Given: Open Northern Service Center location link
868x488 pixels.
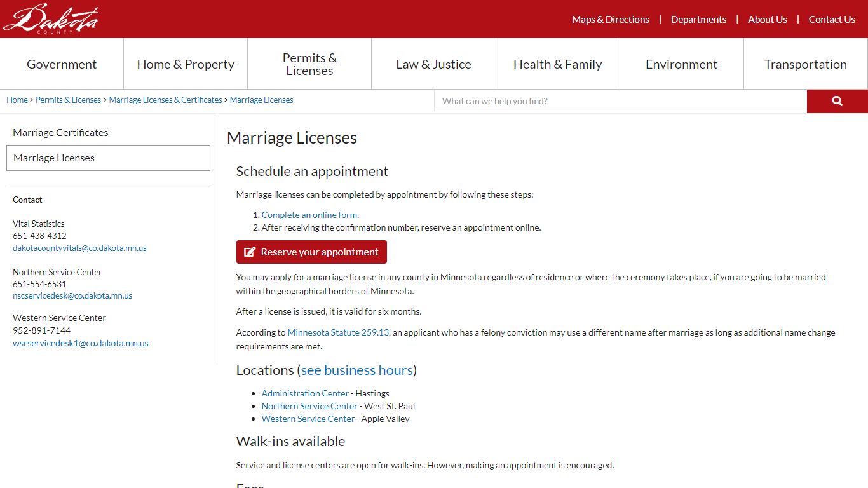Looking at the screenshot, I should click(309, 406).
